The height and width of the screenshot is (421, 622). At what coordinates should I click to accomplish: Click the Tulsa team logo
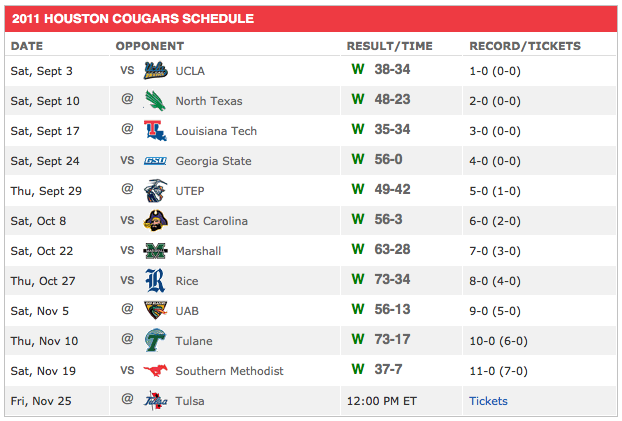tap(156, 401)
